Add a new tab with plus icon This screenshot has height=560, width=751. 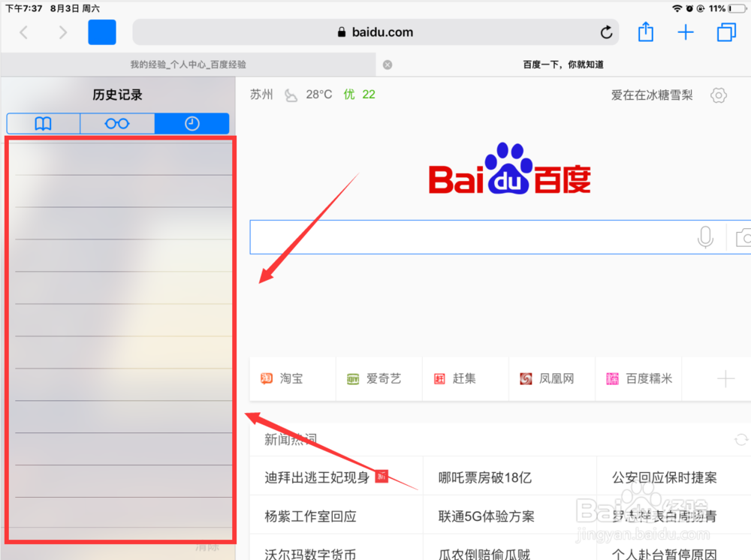[686, 32]
